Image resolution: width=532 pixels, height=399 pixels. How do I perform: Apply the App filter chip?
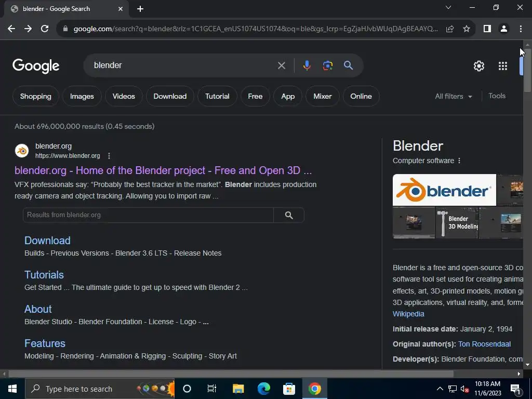coord(288,96)
